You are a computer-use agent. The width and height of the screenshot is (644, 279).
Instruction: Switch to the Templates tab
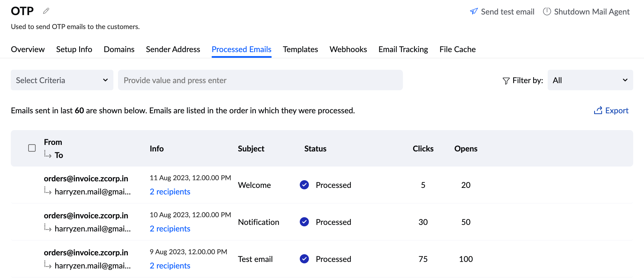[300, 49]
